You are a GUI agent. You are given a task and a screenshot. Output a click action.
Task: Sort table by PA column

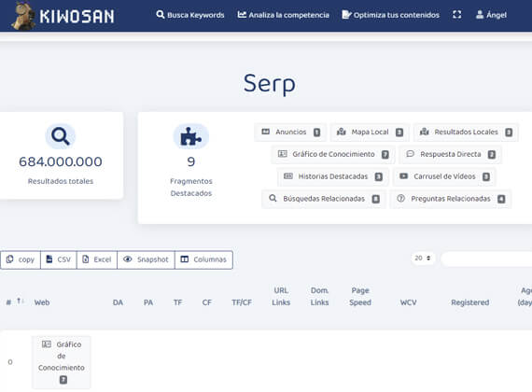[x=148, y=302]
